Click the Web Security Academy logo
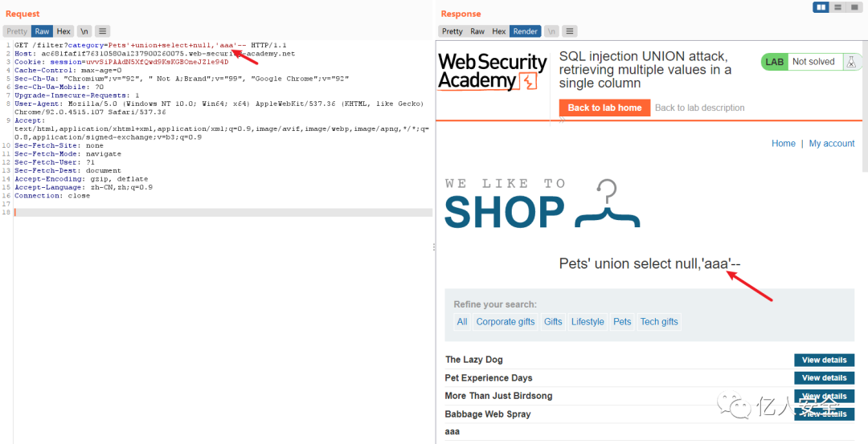Viewport: 868px width, 444px height. pyautogui.click(x=493, y=72)
